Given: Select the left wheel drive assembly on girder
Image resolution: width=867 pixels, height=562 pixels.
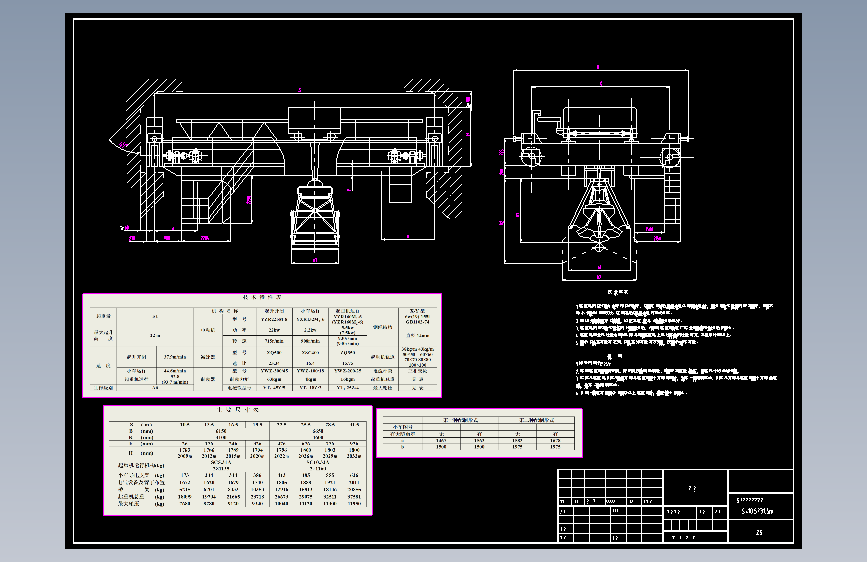Looking at the screenshot, I should [184, 157].
